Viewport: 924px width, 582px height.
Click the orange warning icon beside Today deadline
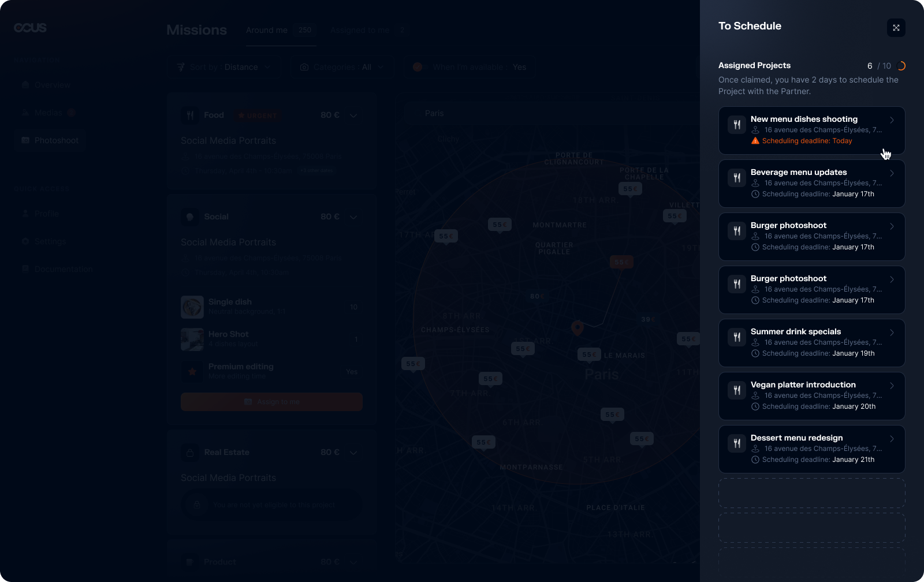point(755,141)
